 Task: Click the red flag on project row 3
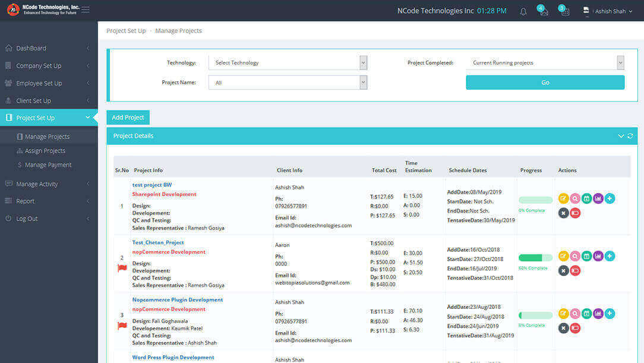click(x=122, y=326)
